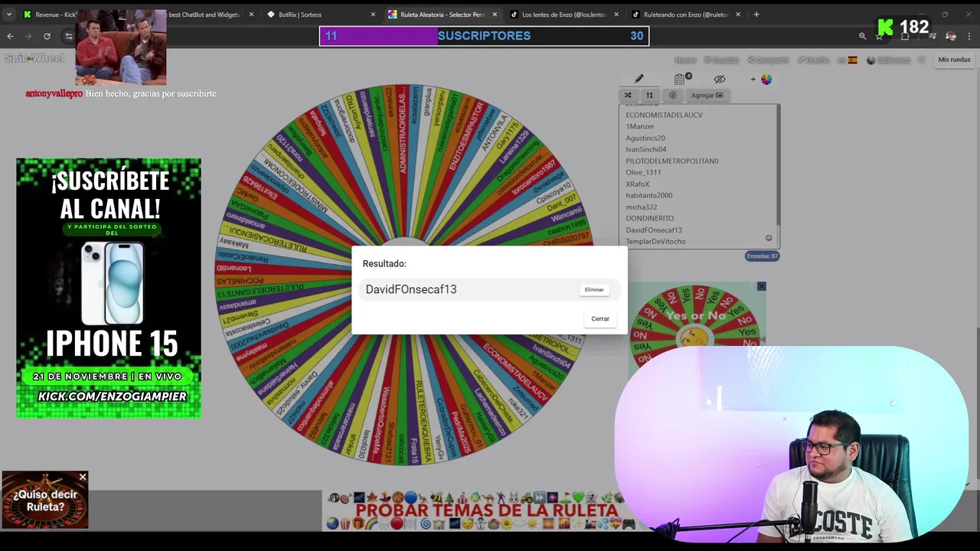Close the ¿Quiso decir Ruleta? popup
The height and width of the screenshot is (551, 980).
tap(83, 478)
